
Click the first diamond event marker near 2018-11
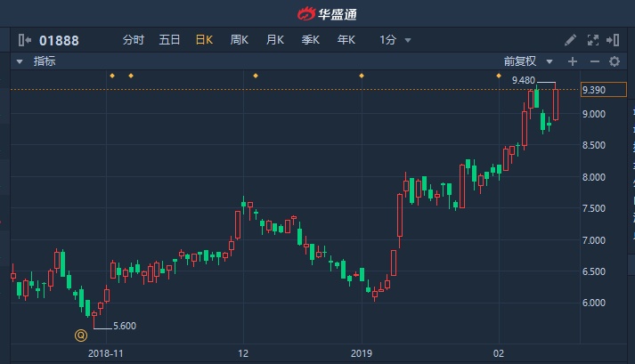click(x=112, y=76)
